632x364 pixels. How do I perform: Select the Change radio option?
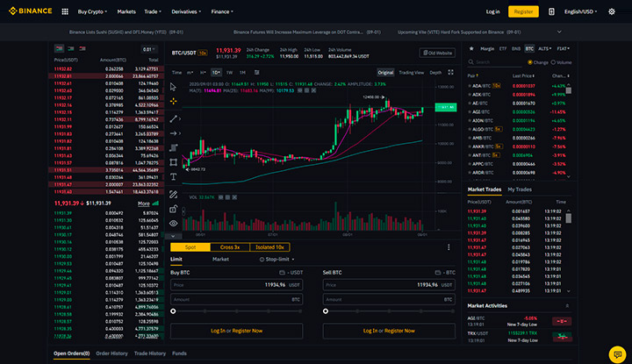(538, 62)
